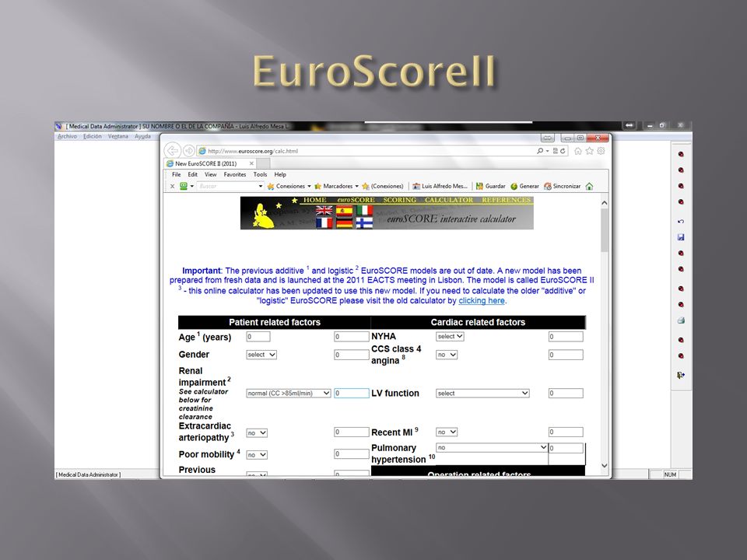Click the green robot toolbar icon

pos(184,186)
